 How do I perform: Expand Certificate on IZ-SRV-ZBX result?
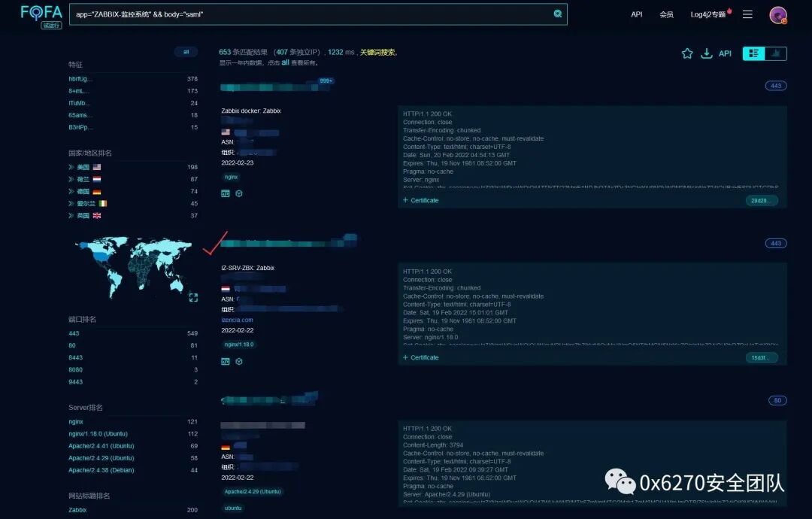click(x=421, y=358)
